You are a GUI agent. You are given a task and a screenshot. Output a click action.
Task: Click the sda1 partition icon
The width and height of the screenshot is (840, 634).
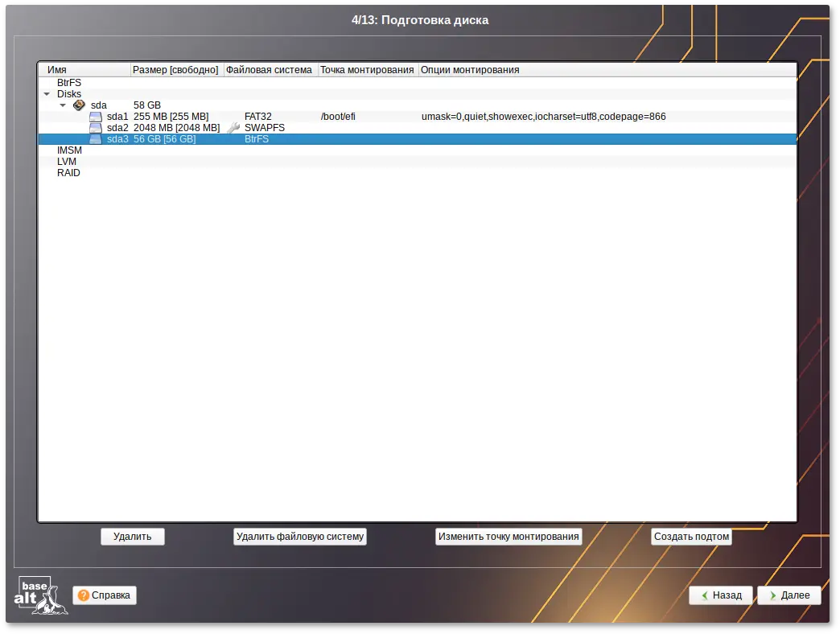point(96,117)
